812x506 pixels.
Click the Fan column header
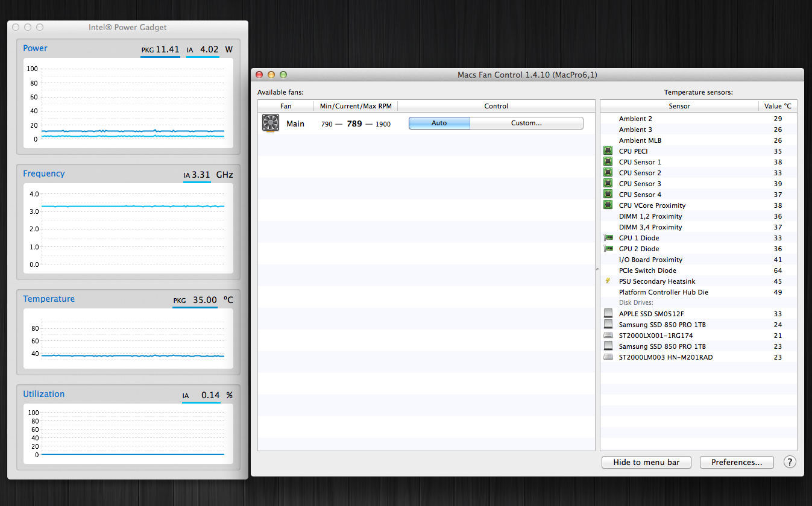click(286, 106)
